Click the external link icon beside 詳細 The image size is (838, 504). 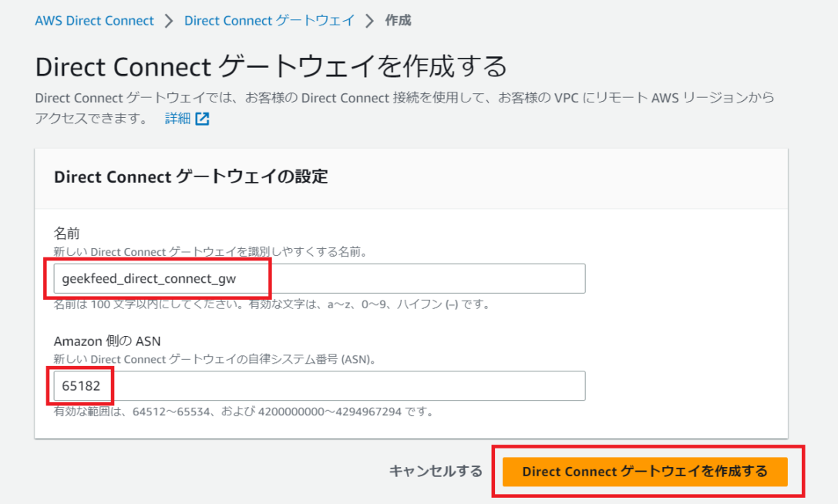pyautogui.click(x=200, y=118)
